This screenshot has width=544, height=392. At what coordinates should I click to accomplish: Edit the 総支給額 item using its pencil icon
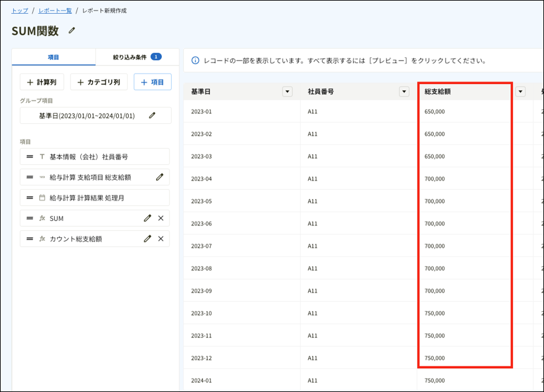pyautogui.click(x=161, y=177)
